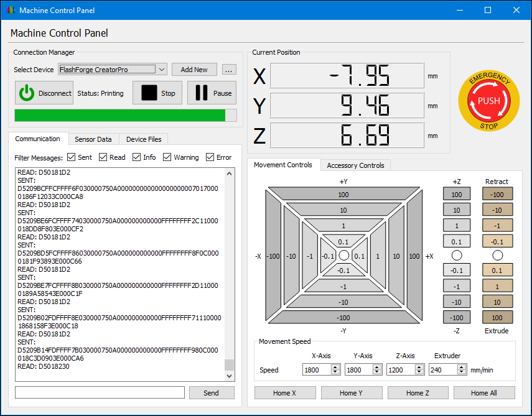
Task: Home the Y axis
Action: pyautogui.click(x=351, y=392)
